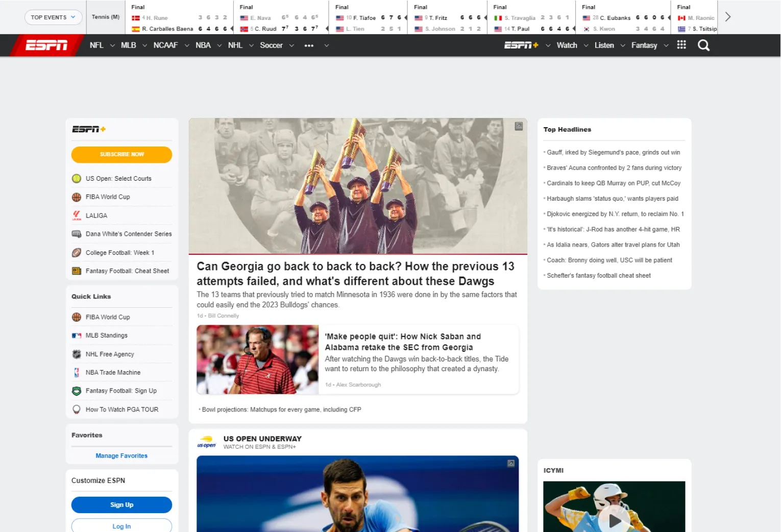Click Fantasy Football Sign Up green icon
Image resolution: width=781 pixels, height=532 pixels.
(77, 391)
